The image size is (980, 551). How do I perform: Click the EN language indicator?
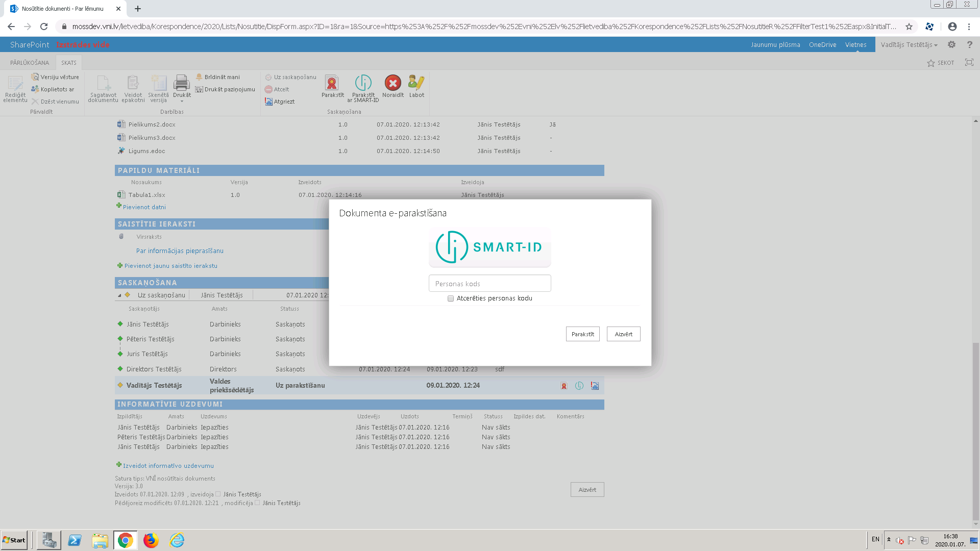coord(875,539)
